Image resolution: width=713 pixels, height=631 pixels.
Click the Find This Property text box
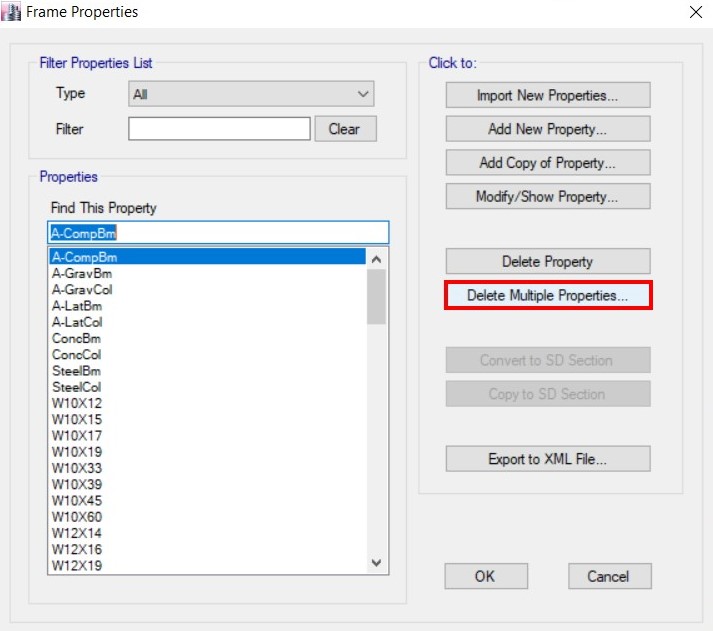218,233
